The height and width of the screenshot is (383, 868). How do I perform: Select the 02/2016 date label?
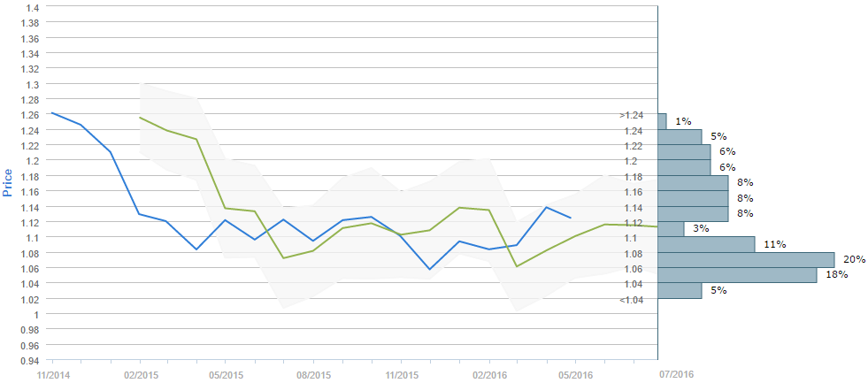pos(488,375)
